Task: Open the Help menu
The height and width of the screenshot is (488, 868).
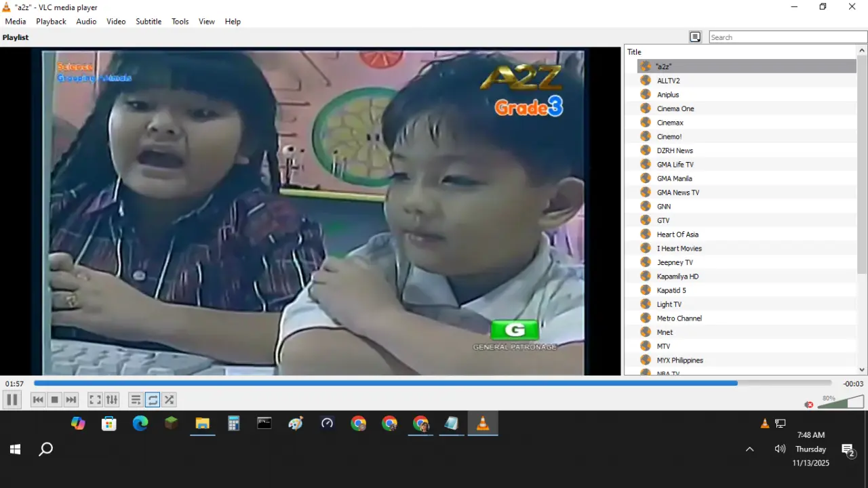Action: [x=233, y=22]
